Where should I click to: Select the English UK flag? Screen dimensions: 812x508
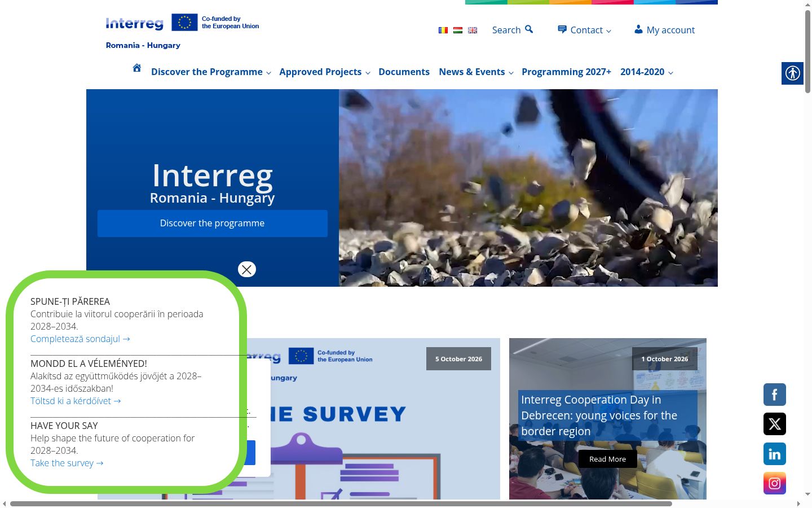coord(473,30)
